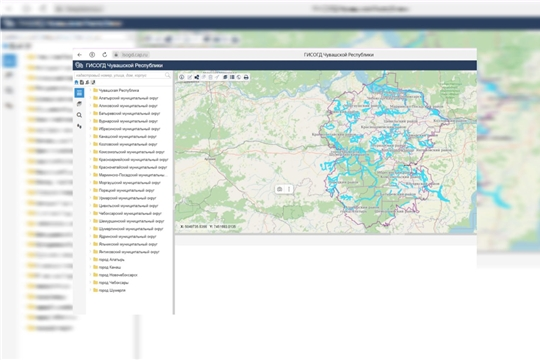Expand the город Чебоксары folder
The image size is (540, 360).
pyautogui.click(x=91, y=282)
